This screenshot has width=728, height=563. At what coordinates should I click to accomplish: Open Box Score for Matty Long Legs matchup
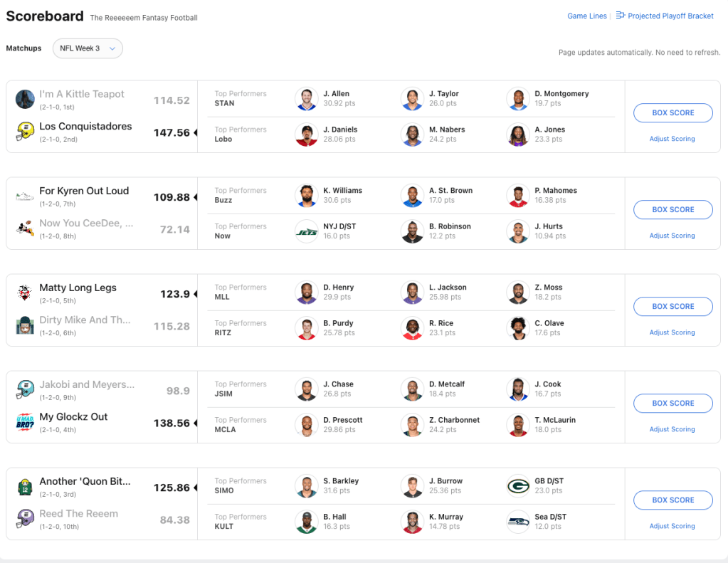(x=672, y=307)
